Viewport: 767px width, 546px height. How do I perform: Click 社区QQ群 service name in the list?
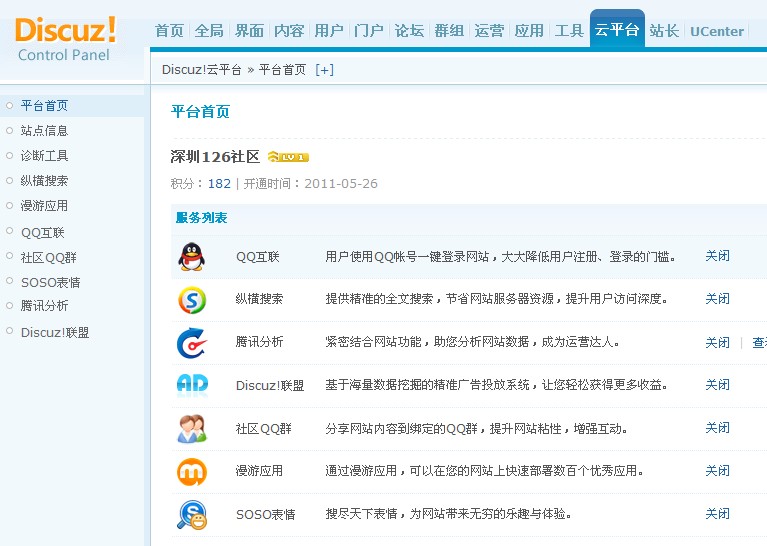(264, 429)
